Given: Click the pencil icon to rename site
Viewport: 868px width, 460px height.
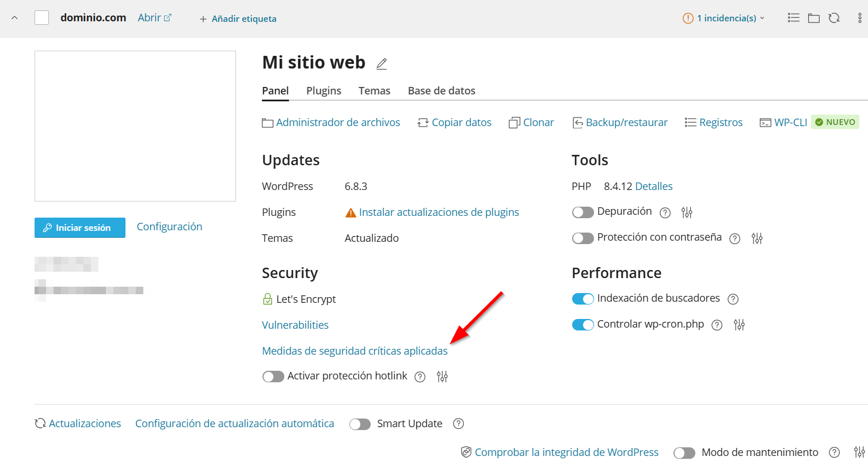Looking at the screenshot, I should point(382,64).
